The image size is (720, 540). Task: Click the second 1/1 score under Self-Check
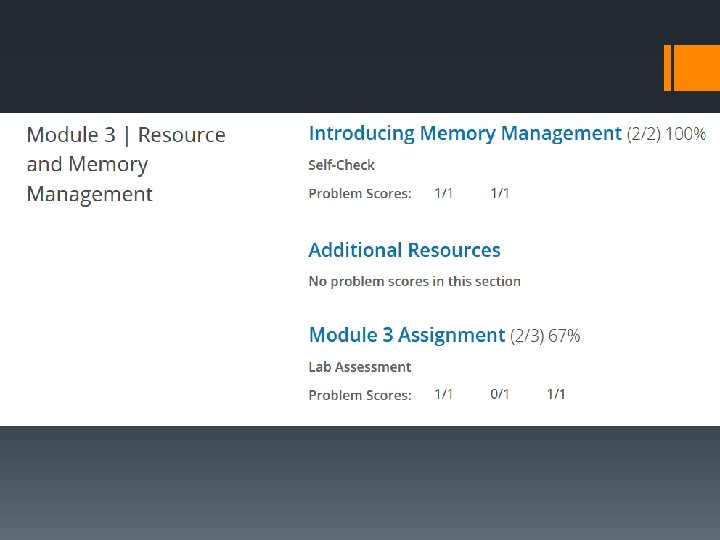pyautogui.click(x=500, y=193)
